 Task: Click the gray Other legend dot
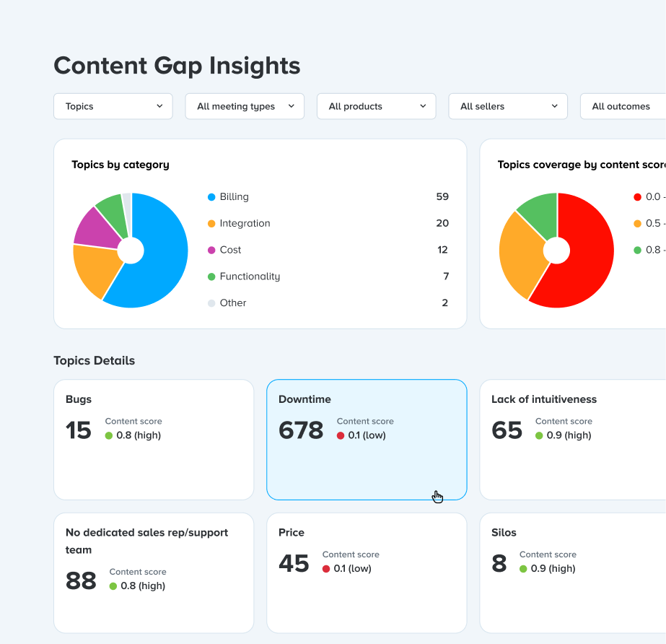click(x=211, y=303)
